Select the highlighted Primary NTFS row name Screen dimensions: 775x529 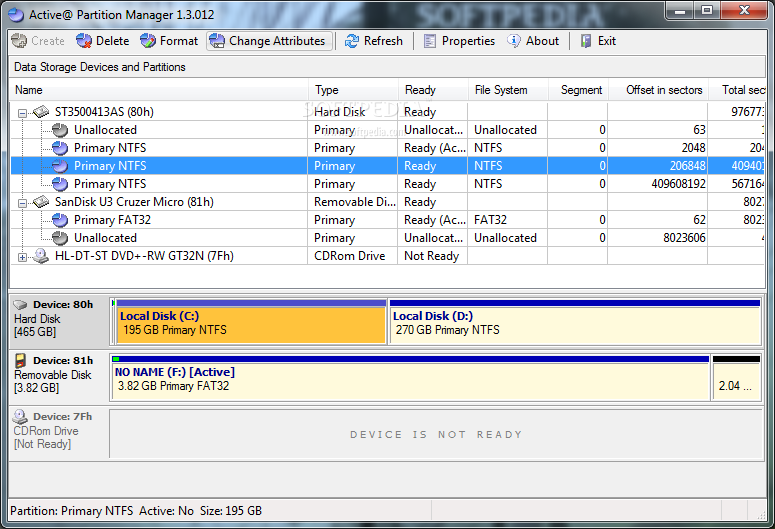click(110, 166)
